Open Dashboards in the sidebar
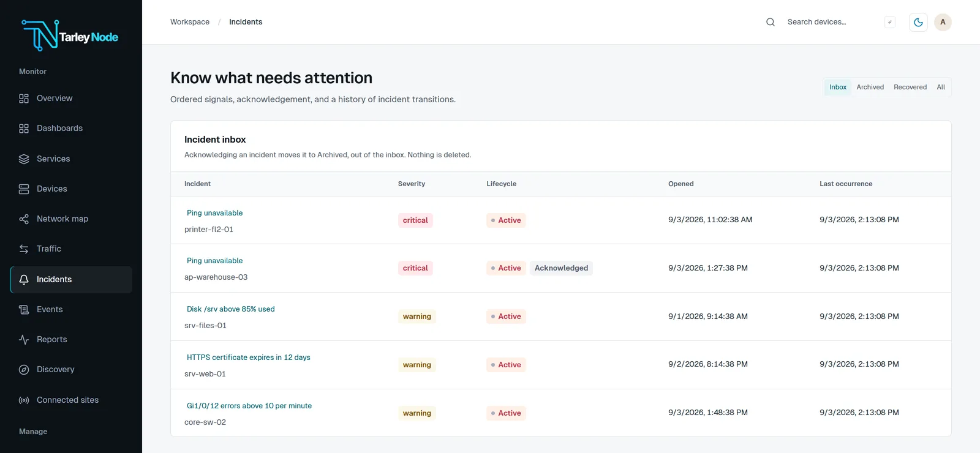The image size is (980, 453). point(71,129)
